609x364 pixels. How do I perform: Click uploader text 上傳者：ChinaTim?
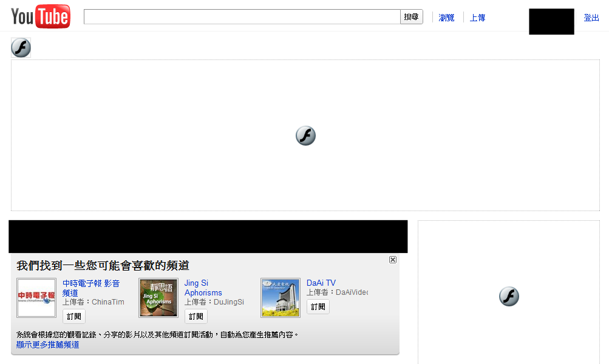pos(94,302)
